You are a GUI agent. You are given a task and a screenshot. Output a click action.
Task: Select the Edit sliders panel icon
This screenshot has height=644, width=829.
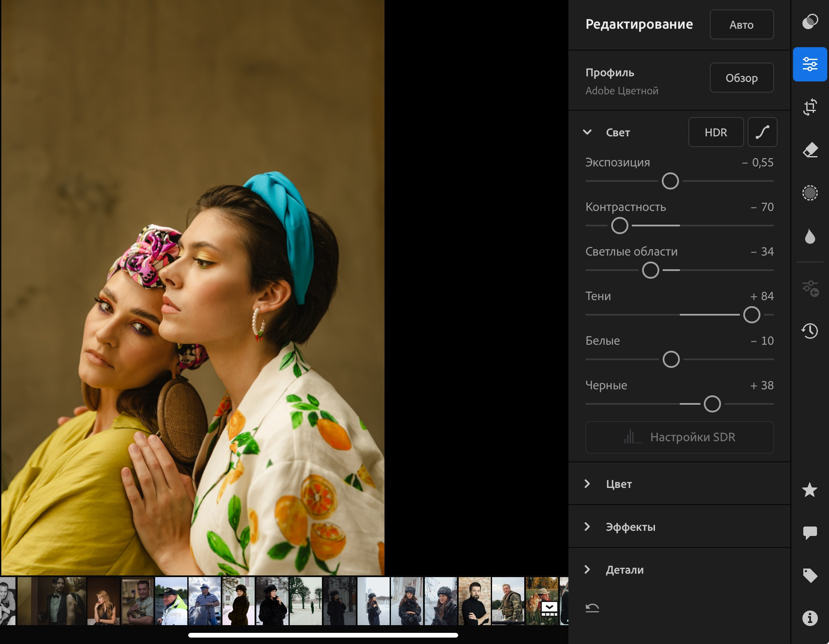tap(810, 64)
